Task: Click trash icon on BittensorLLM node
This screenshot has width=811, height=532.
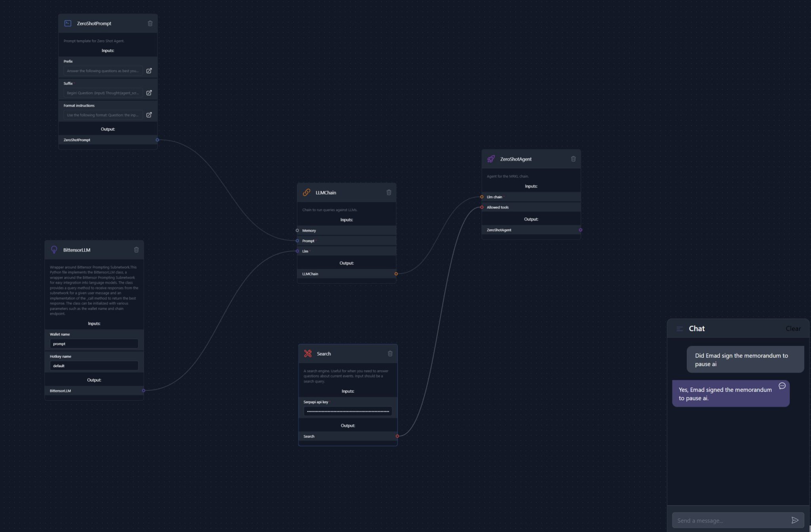Action: coord(136,250)
